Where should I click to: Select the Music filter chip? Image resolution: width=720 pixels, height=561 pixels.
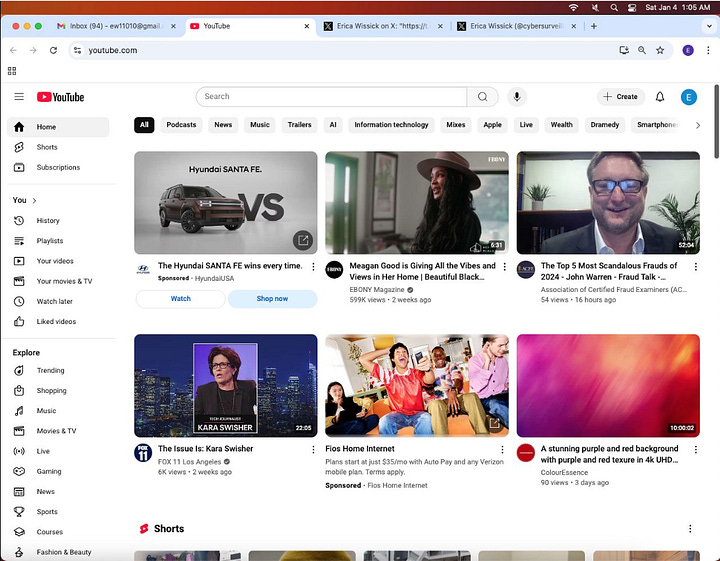pos(259,125)
